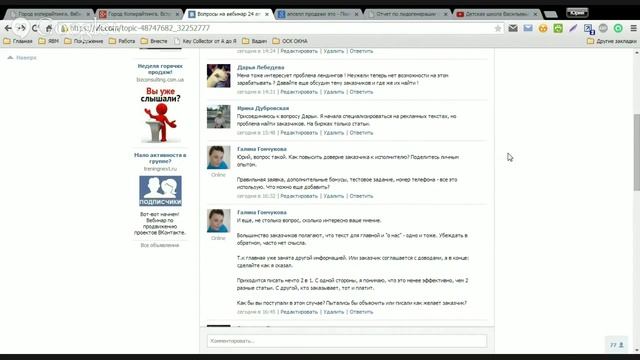Viewport: 640px width, 360px height.
Task: Open the Главная bookmark folder
Action: [18, 41]
